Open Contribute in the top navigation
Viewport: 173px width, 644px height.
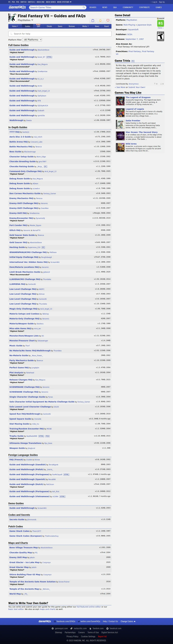[x=144, y=8]
